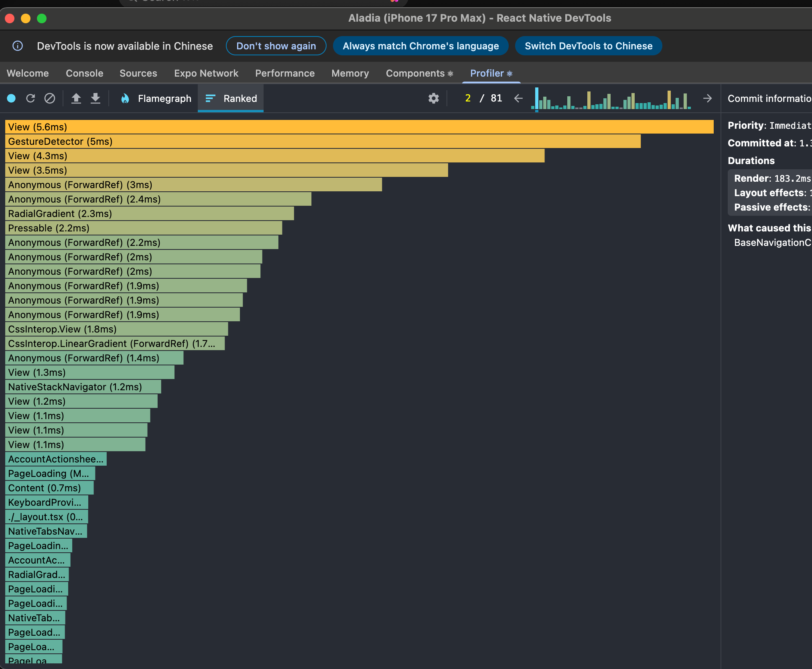Image resolution: width=812 pixels, height=669 pixels.
Task: Select the View (1.3ms) bar
Action: click(90, 373)
